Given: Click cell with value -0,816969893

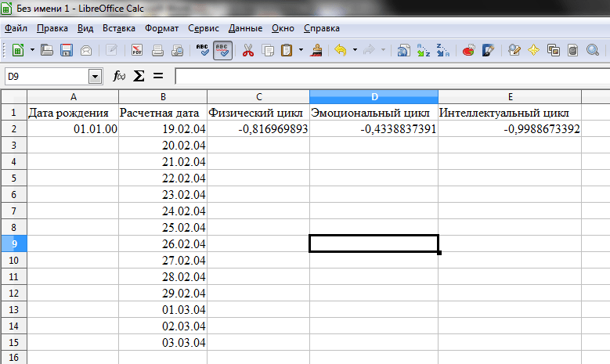Looking at the screenshot, I should click(258, 128).
